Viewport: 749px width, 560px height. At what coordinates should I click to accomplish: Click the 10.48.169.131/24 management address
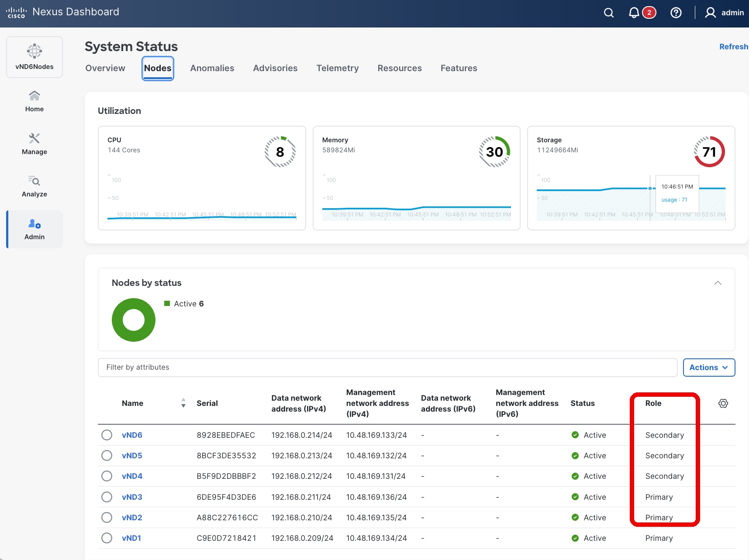click(376, 476)
